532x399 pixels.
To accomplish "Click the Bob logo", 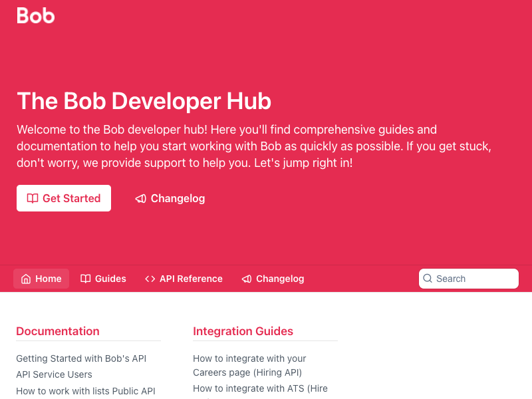I will 36,15.
